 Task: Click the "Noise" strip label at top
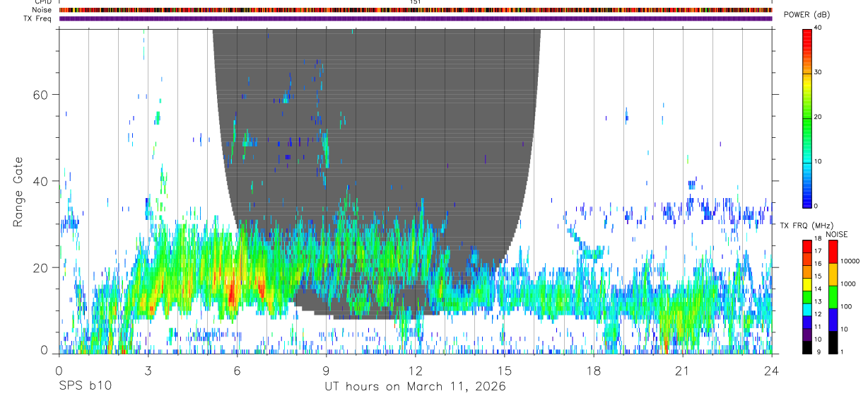[42, 10]
